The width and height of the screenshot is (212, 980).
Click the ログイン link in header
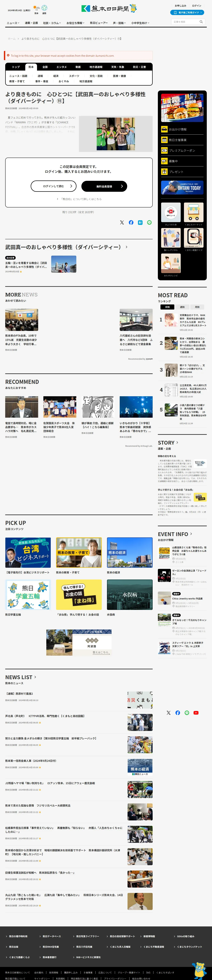(x=197, y=6)
